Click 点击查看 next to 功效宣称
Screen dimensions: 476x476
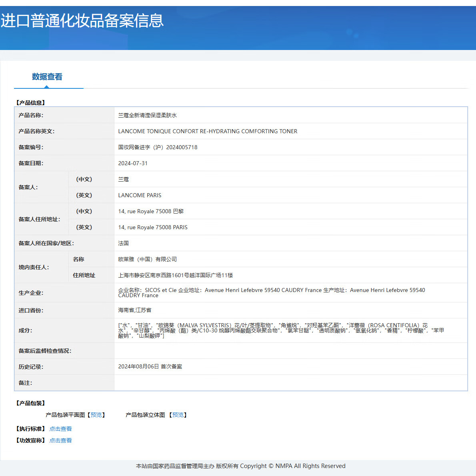(x=60, y=440)
